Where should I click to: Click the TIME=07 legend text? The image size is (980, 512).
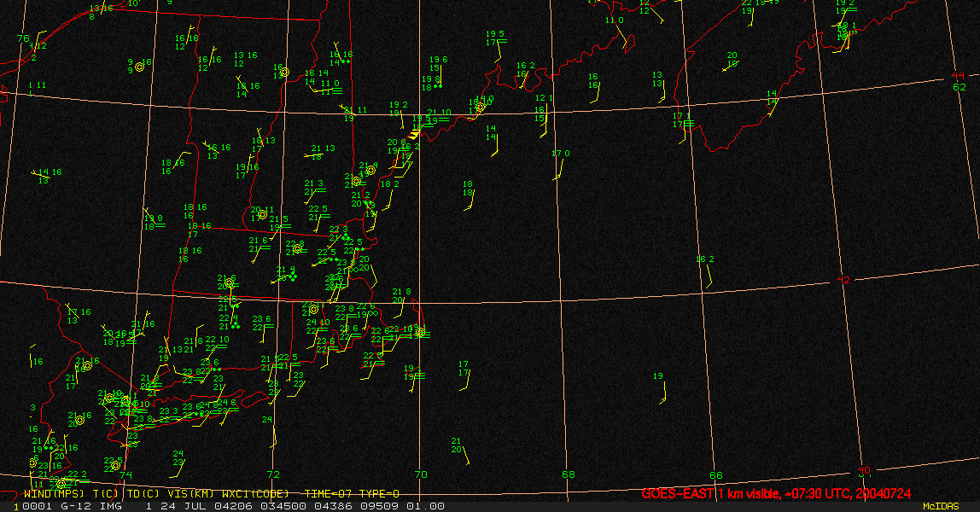[x=328, y=494]
